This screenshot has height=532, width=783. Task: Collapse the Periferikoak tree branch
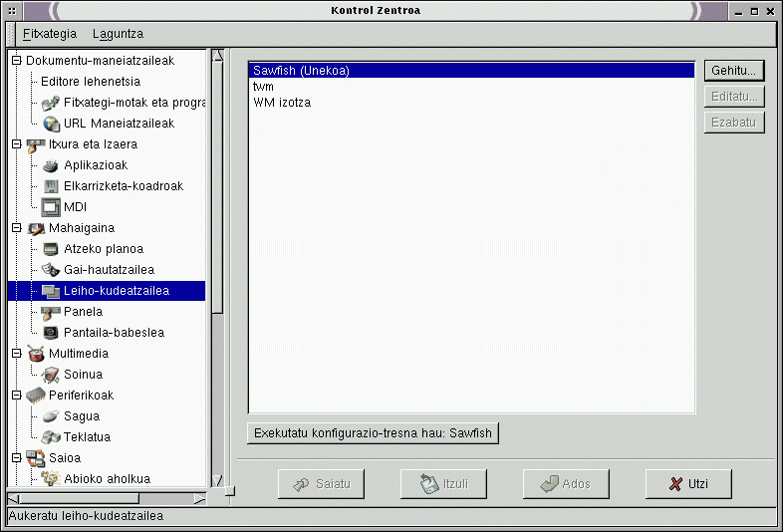(x=17, y=396)
